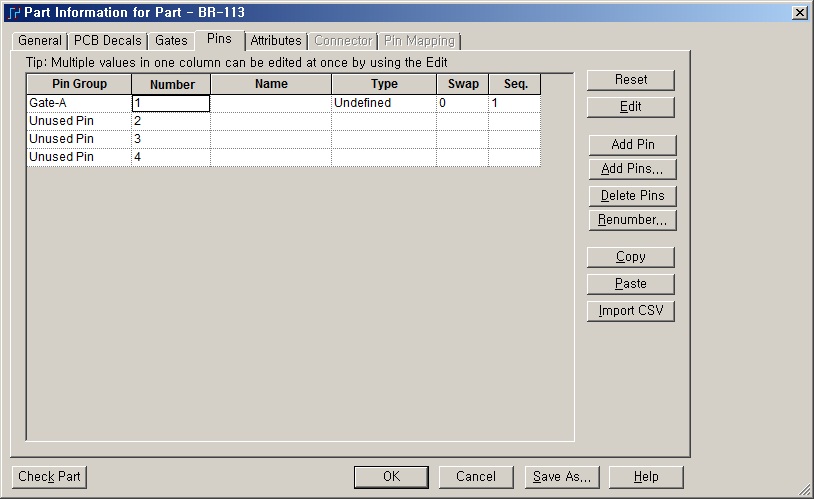This screenshot has height=499, width=814.
Task: Click Delete Pins button
Action: tap(630, 196)
